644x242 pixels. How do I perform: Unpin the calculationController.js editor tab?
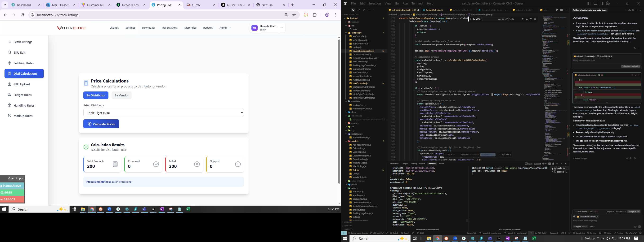coord(418,10)
